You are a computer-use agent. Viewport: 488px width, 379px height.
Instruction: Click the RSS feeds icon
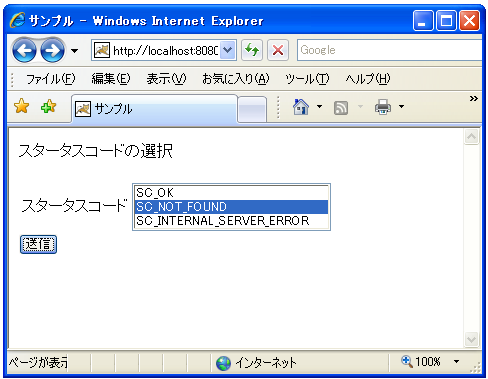(341, 108)
